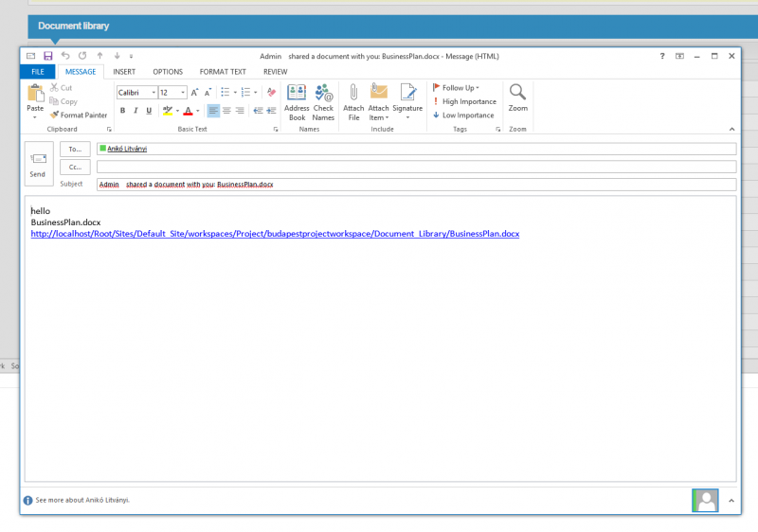Undo the last action in quick access toolbar
The width and height of the screenshot is (758, 532).
65,56
